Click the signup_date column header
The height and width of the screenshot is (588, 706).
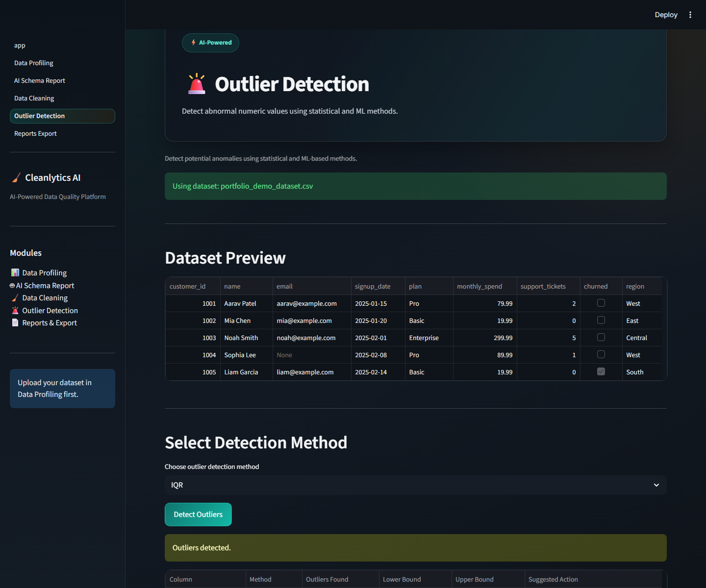[x=378, y=286]
